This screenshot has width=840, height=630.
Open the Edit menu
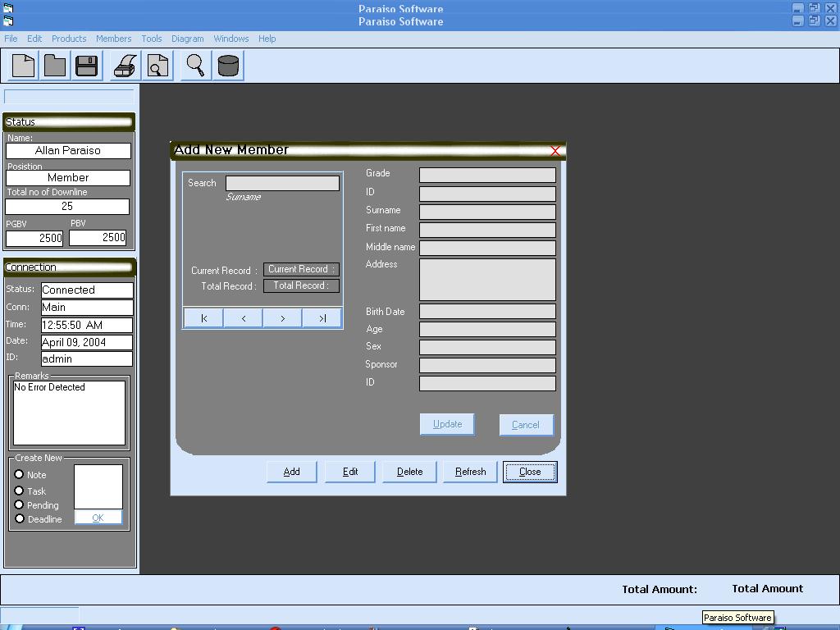[x=34, y=39]
